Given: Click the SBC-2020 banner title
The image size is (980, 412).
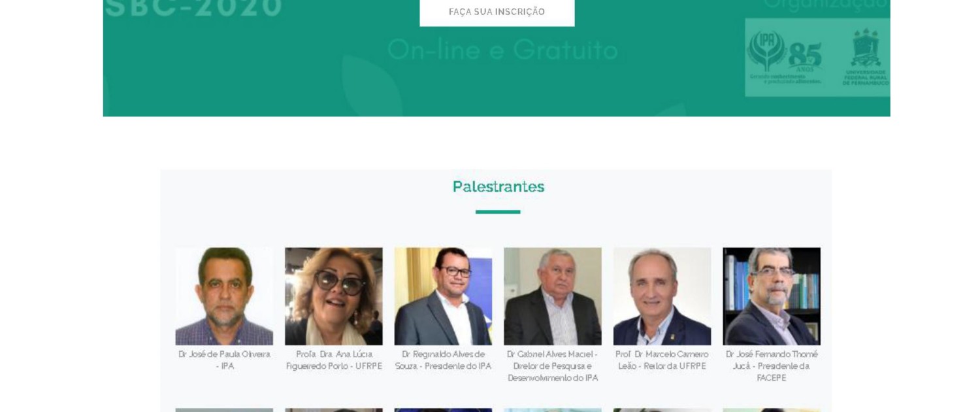Looking at the screenshot, I should click(193, 8).
